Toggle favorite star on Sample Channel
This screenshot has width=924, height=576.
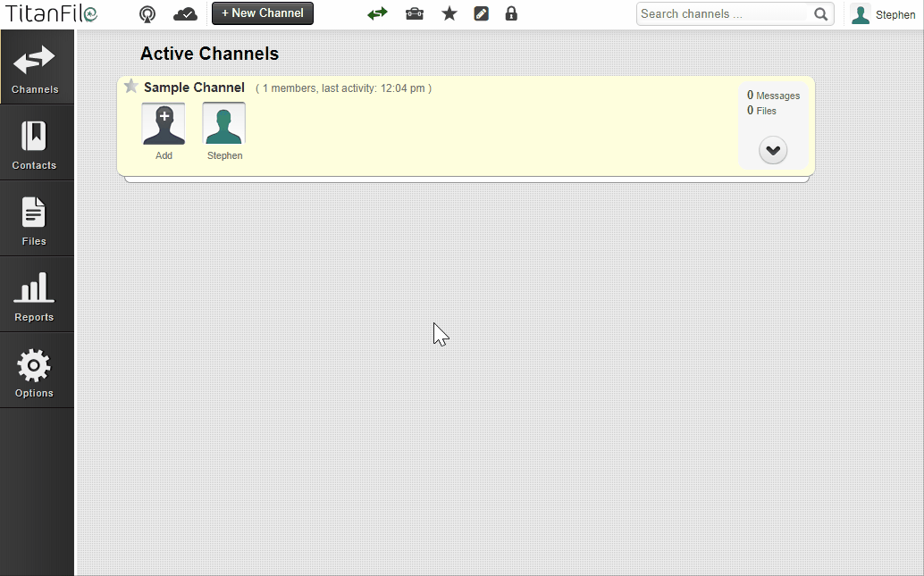tap(131, 87)
